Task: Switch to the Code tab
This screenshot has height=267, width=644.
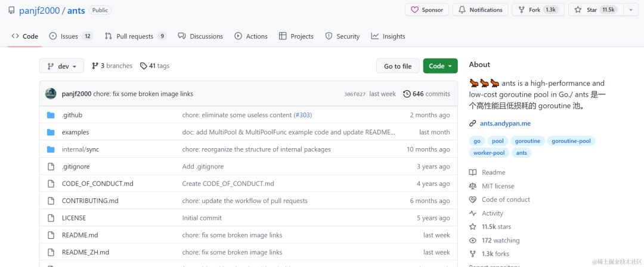Action: (24, 36)
